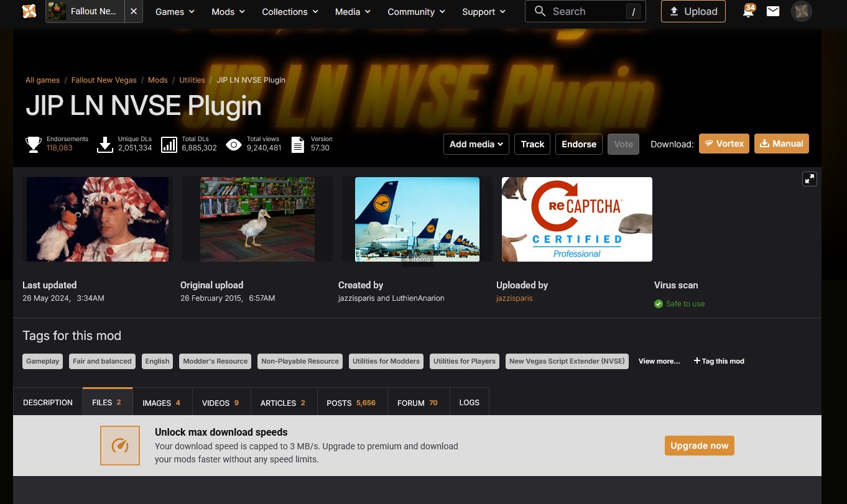Switch to the Images tab
The width and height of the screenshot is (847, 504).
click(162, 403)
